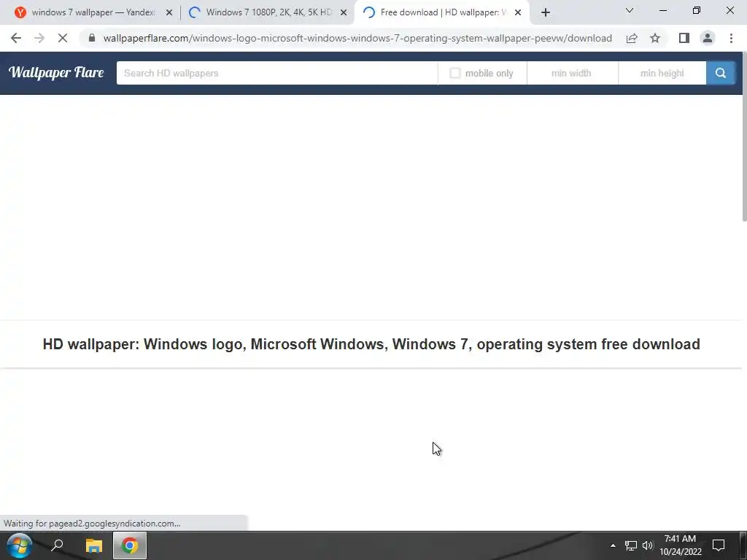Bookmark this page with the star
The height and width of the screenshot is (560, 747).
pos(655,38)
